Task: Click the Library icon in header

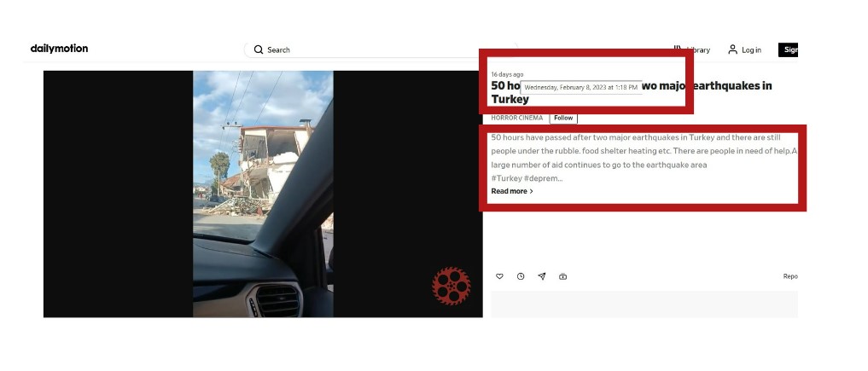Action: tap(678, 49)
